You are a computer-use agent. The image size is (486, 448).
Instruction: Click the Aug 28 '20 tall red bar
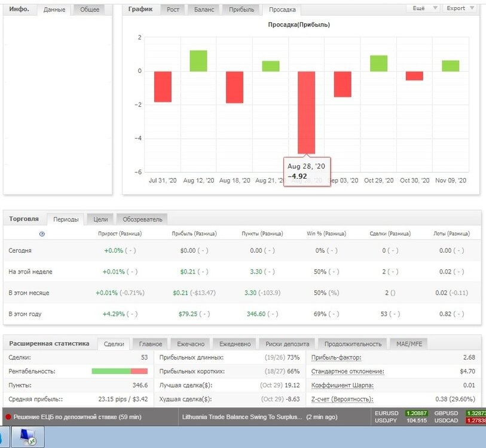tap(307, 112)
